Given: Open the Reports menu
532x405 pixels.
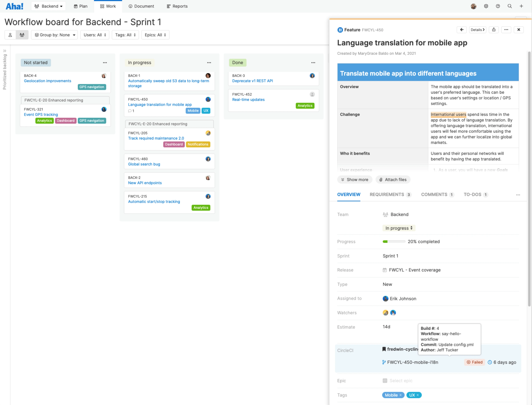Looking at the screenshot, I should (177, 6).
